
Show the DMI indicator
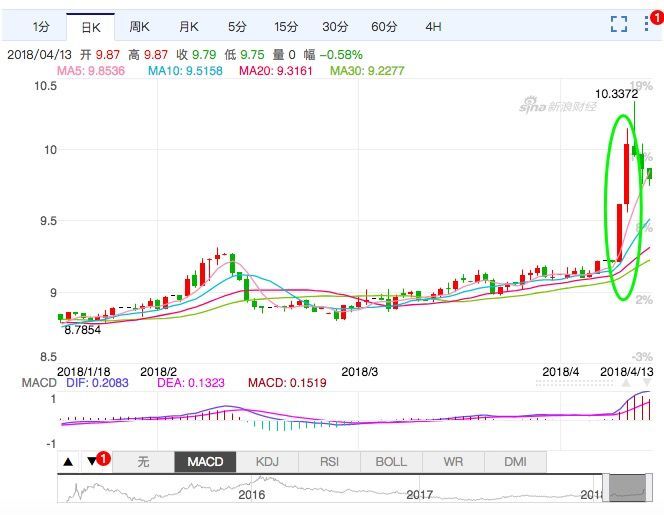click(x=515, y=462)
